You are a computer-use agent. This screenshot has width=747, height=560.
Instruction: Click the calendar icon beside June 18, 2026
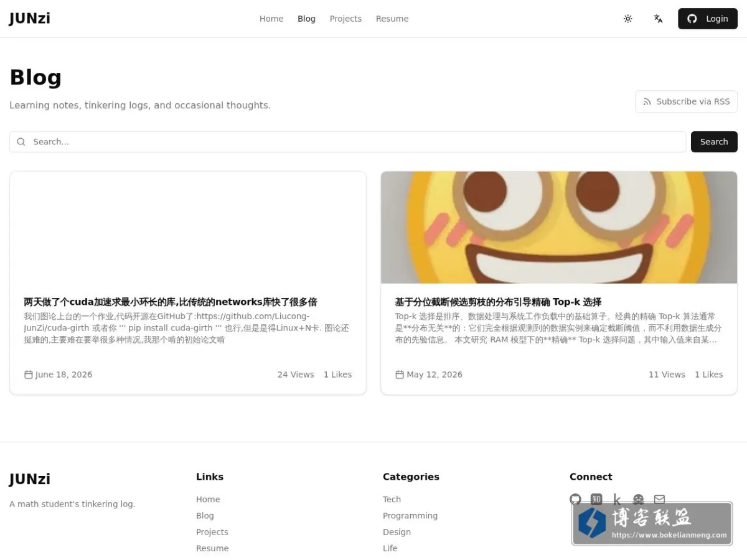[x=28, y=375]
